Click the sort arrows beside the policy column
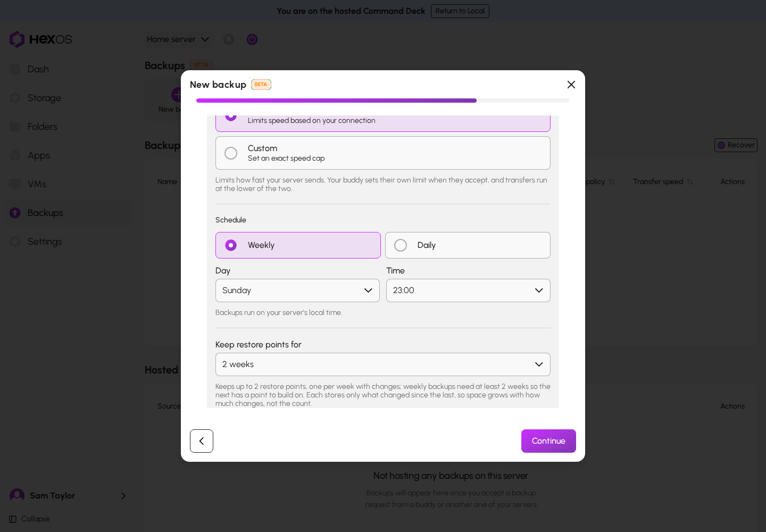This screenshot has width=766, height=532. click(x=612, y=182)
